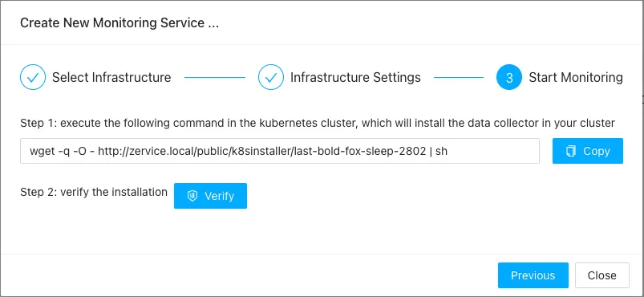Click the checkmark icon beside Infrastructure Settings

[x=270, y=77]
